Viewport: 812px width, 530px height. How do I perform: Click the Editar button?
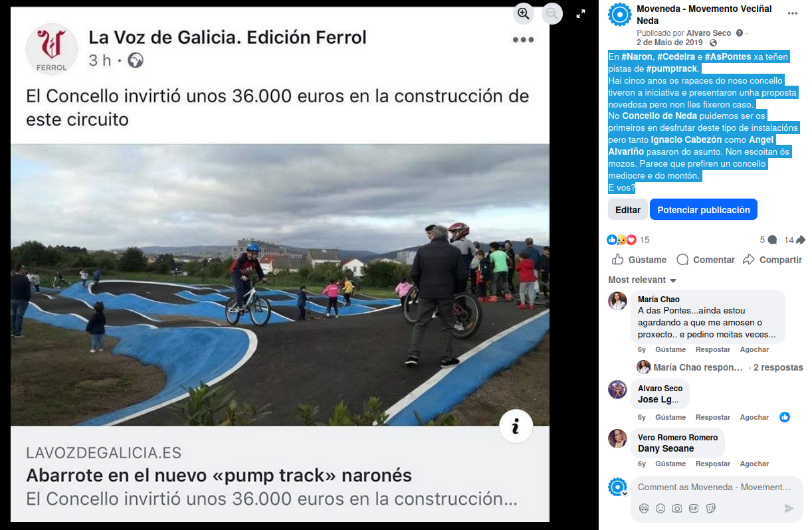click(627, 210)
